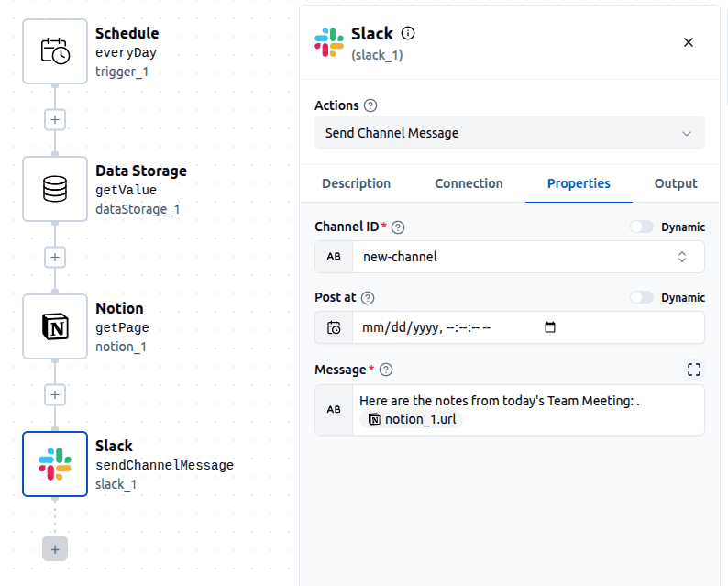The width and height of the screenshot is (728, 586).
Task: Enable Dynamic toggle for Post at
Action: [x=642, y=297]
